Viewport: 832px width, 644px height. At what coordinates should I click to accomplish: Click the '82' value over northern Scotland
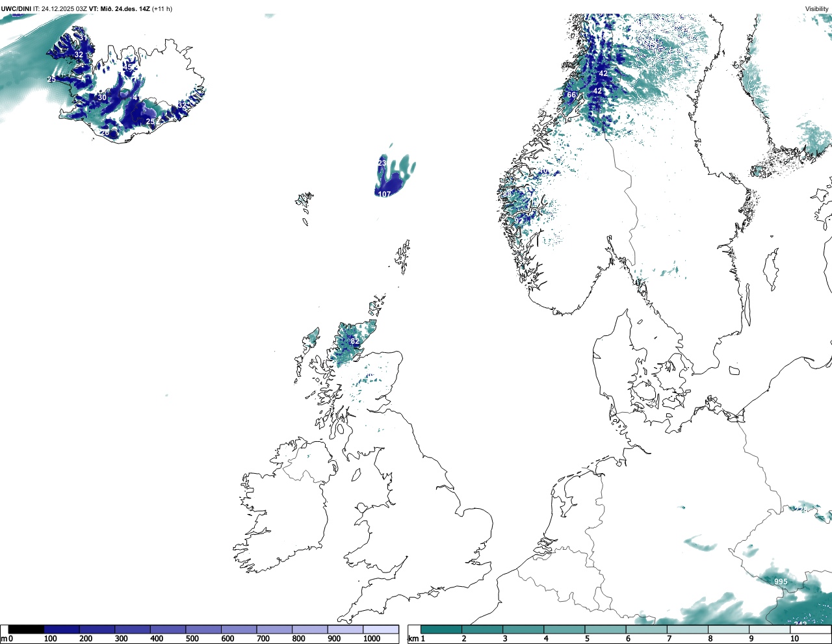pyautogui.click(x=355, y=341)
